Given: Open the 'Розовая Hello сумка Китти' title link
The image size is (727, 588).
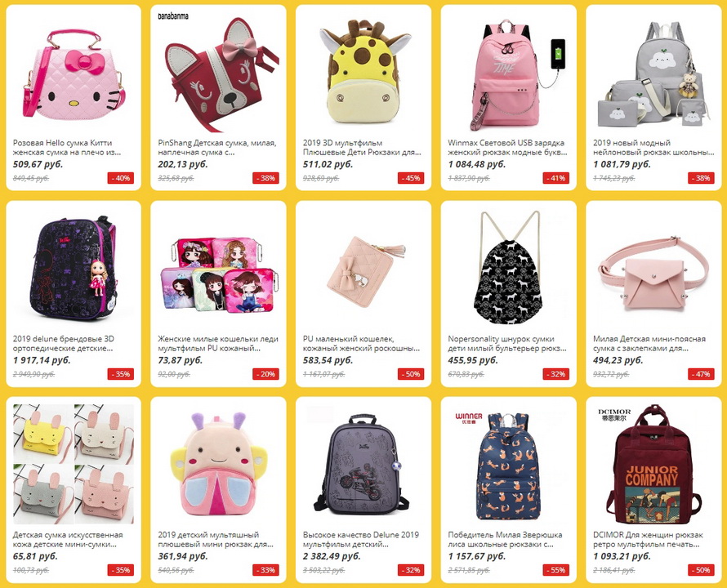Looking at the screenshot, I should coord(63,143).
